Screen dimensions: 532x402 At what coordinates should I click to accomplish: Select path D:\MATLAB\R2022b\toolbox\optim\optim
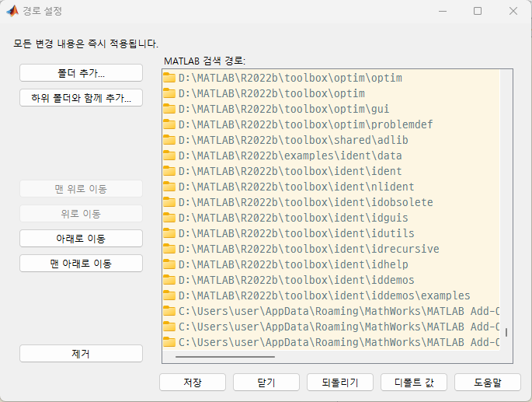290,78
